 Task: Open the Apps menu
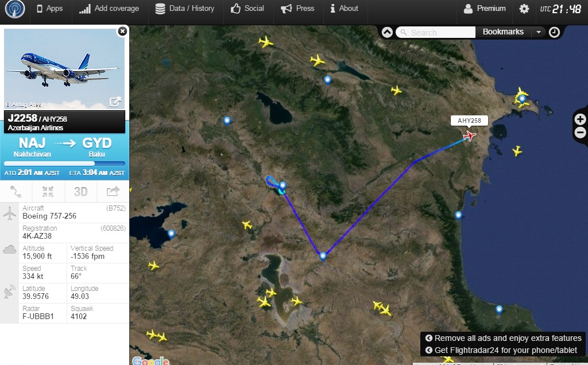[x=49, y=9]
